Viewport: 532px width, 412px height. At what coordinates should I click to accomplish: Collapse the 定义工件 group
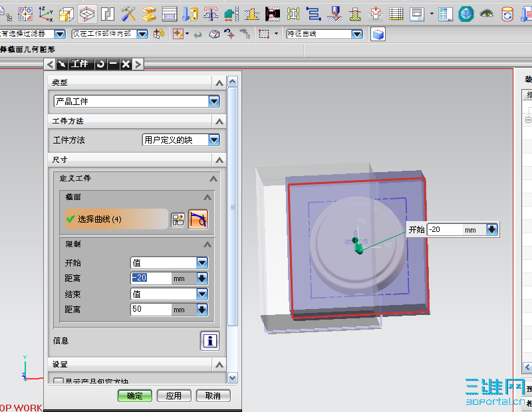[213, 178]
